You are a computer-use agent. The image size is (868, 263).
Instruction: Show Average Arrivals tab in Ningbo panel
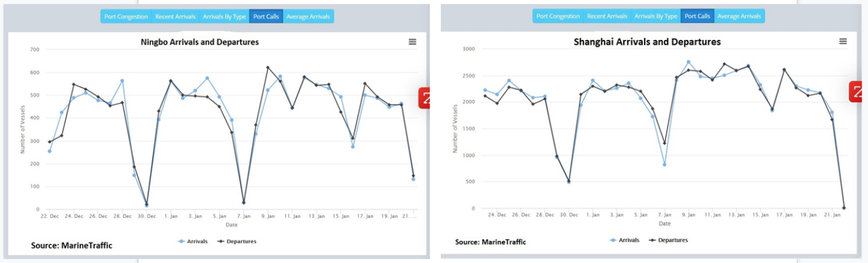[x=308, y=16]
